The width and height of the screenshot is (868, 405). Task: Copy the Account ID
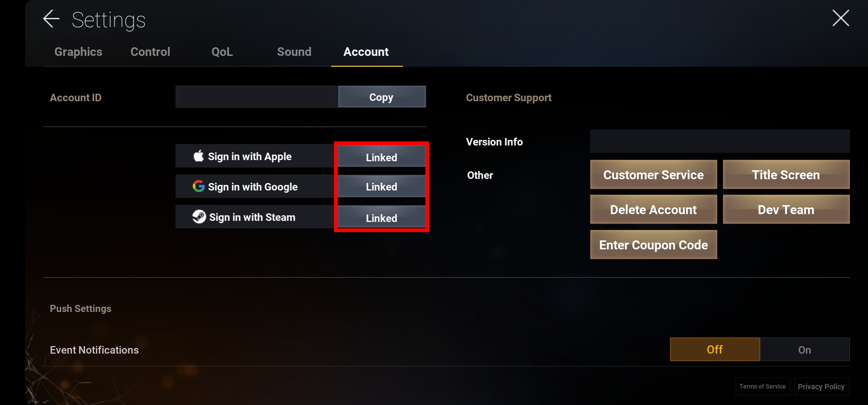(382, 97)
